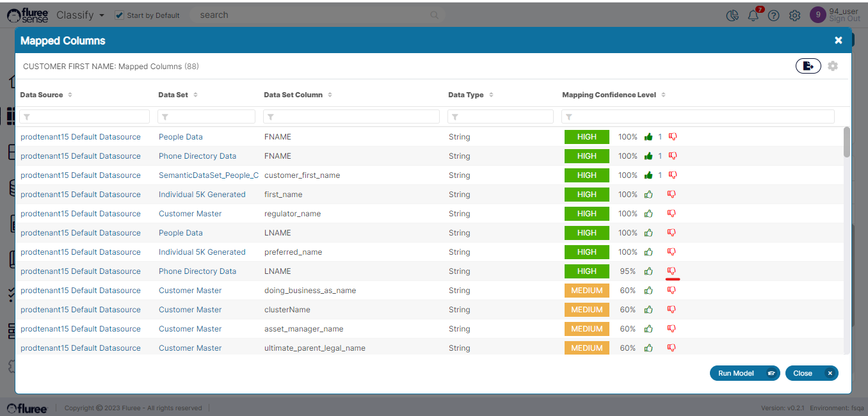Click the help question mark icon
The width and height of the screenshot is (868, 416).
[774, 15]
